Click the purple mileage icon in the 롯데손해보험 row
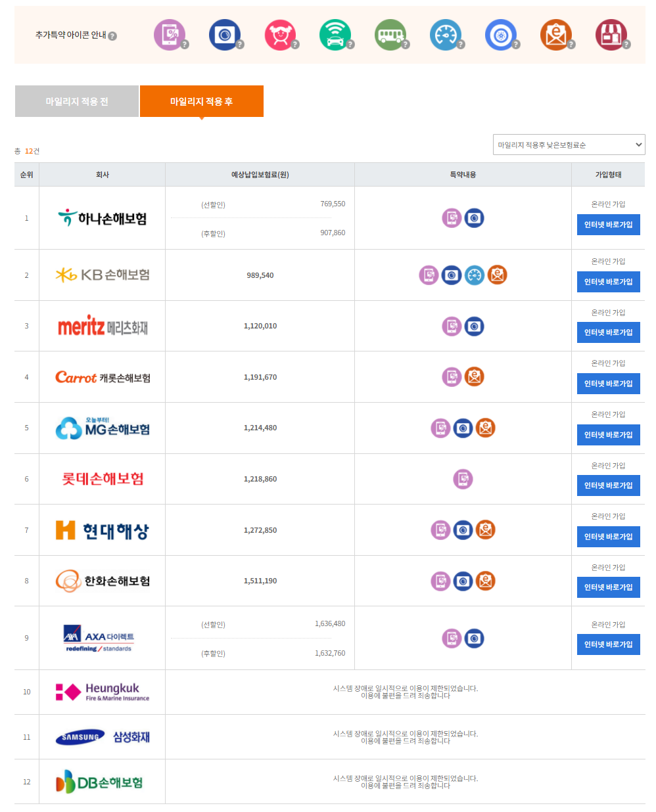The height and width of the screenshot is (812, 656). coord(463,479)
